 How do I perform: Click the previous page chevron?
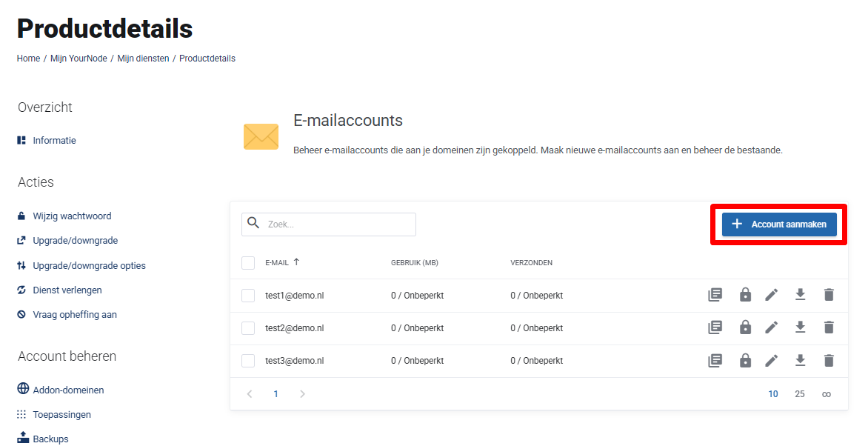(x=250, y=393)
